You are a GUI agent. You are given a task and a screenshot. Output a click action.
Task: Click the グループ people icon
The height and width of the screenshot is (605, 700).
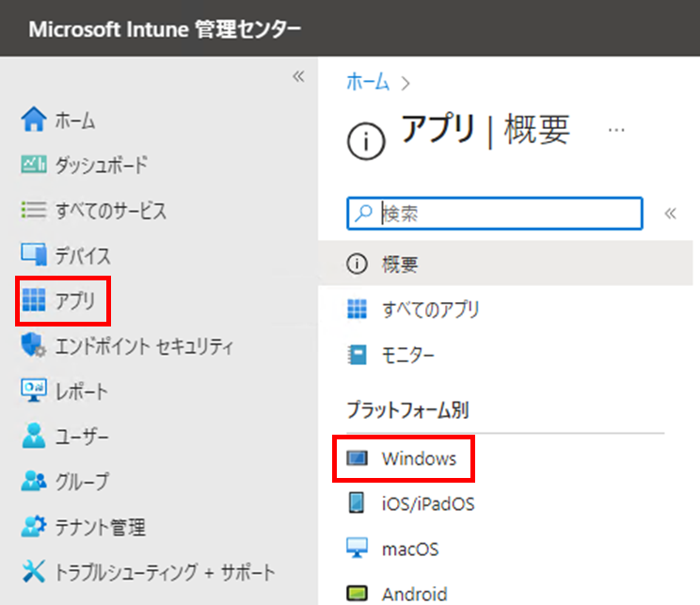34,481
